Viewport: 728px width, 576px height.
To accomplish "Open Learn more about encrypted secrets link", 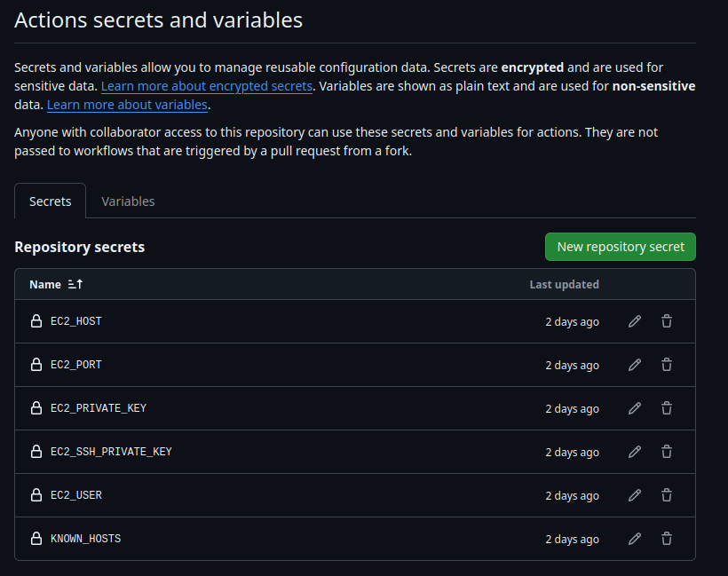I will pos(206,85).
